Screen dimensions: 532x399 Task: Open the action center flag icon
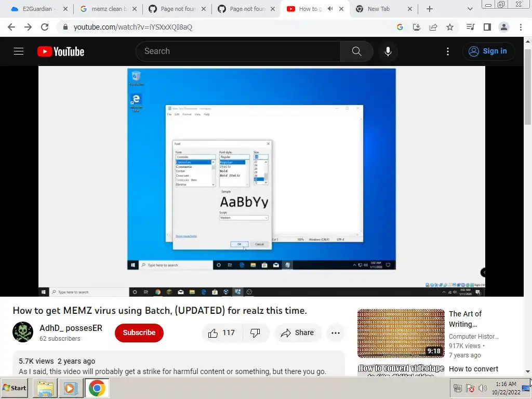[x=470, y=388]
